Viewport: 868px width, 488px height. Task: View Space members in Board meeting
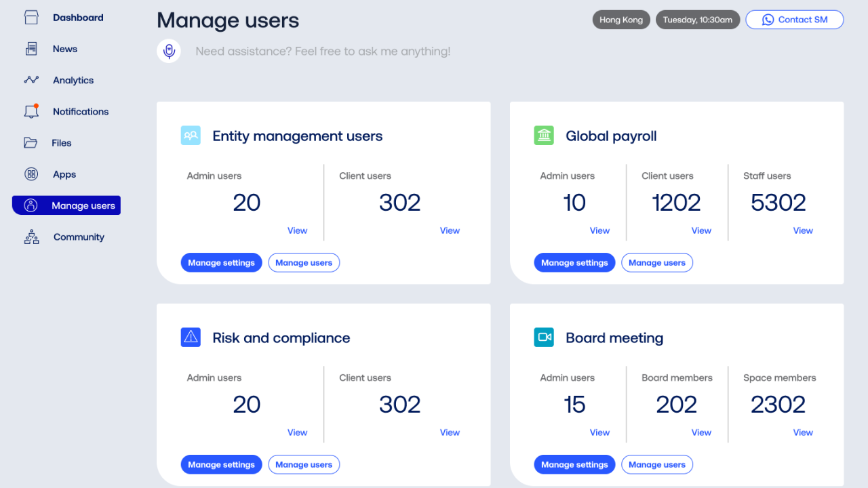[803, 432]
